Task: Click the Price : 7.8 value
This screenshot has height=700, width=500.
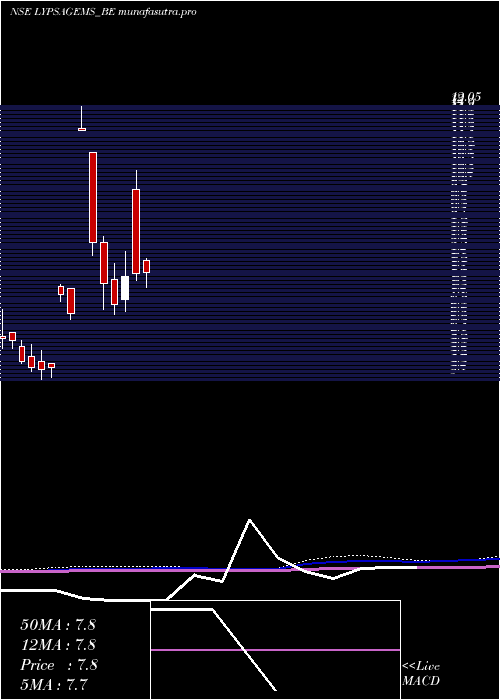Action: (58, 665)
